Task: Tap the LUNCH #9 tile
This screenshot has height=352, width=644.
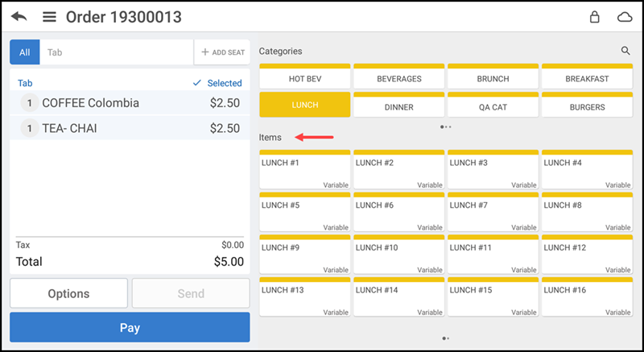Action: pos(305,255)
